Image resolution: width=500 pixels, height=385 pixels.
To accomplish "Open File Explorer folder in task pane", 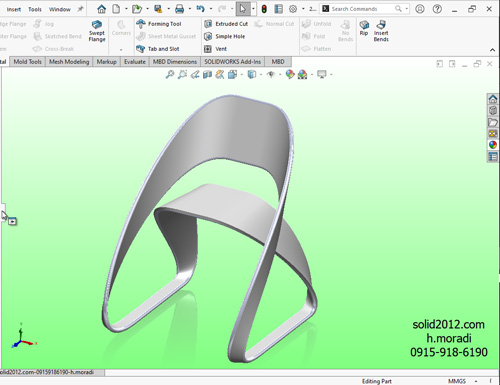I will click(x=493, y=122).
